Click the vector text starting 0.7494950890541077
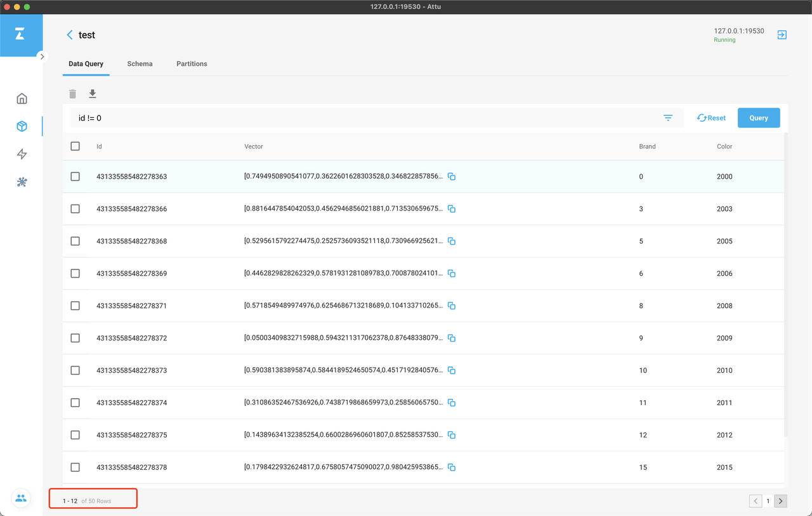 pyautogui.click(x=343, y=177)
